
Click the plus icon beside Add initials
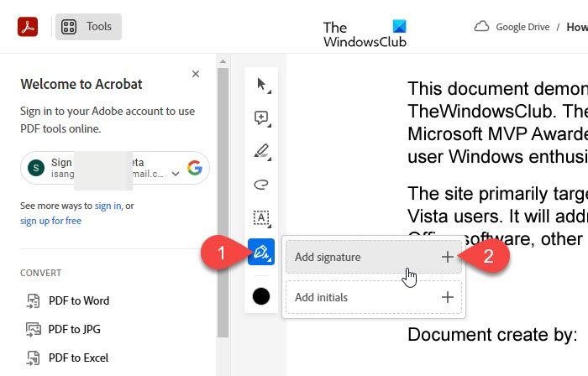coord(448,297)
